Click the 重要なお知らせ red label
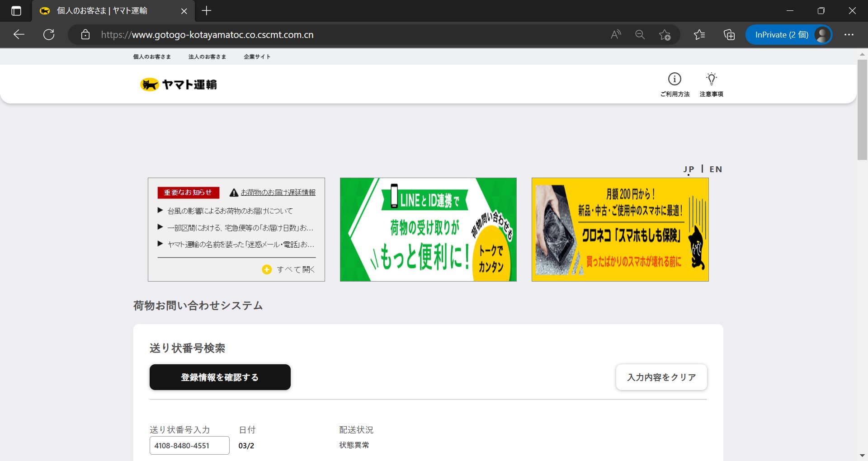Screen dimensions: 868x461 click(188, 193)
